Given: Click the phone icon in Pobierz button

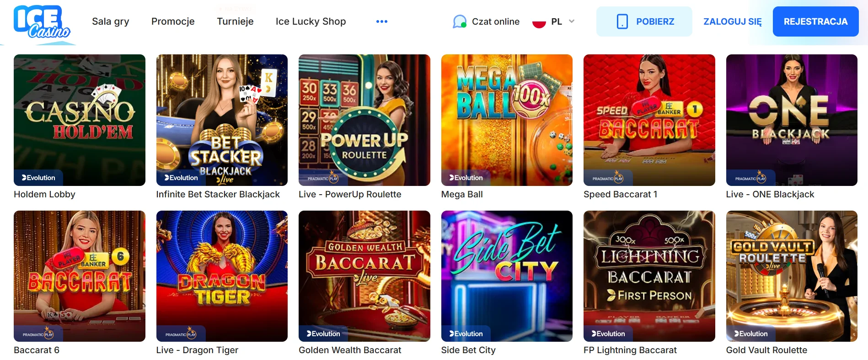Looking at the screenshot, I should 622,21.
